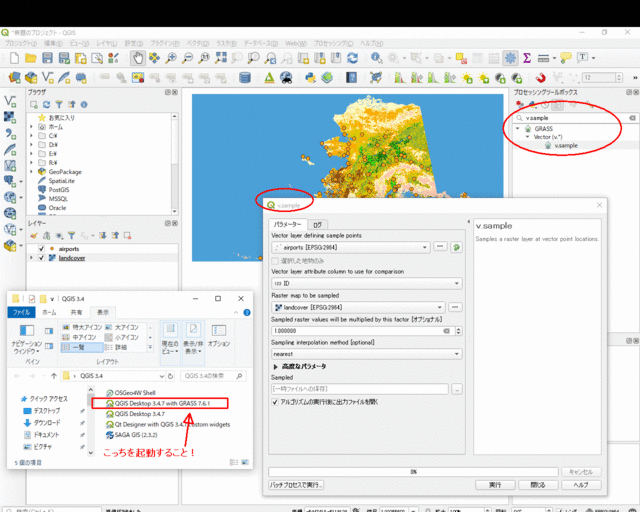The height and width of the screenshot is (512, 640).
Task: Open the Python console icon
Action: click(310, 77)
